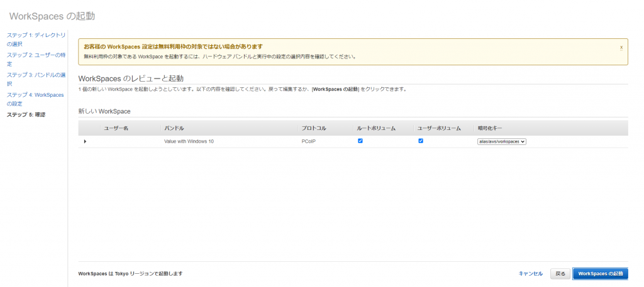Click the Value with Windows 10 cell
Screen dimensions: 644x287
coord(189,141)
